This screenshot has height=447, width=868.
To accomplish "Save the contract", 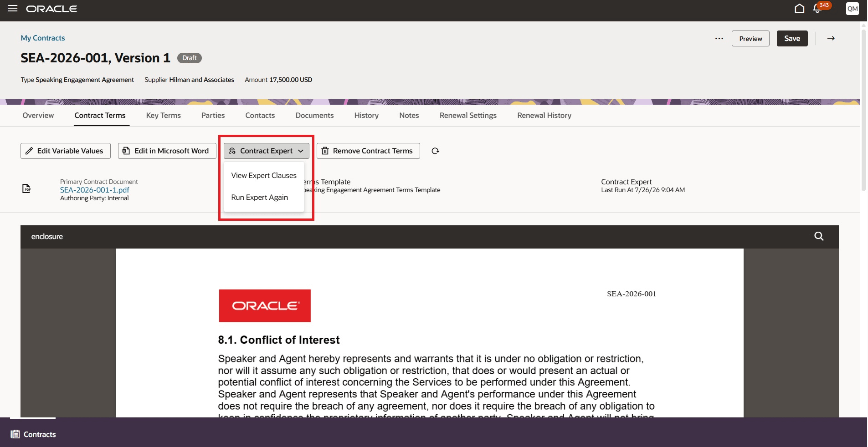I will click(792, 39).
